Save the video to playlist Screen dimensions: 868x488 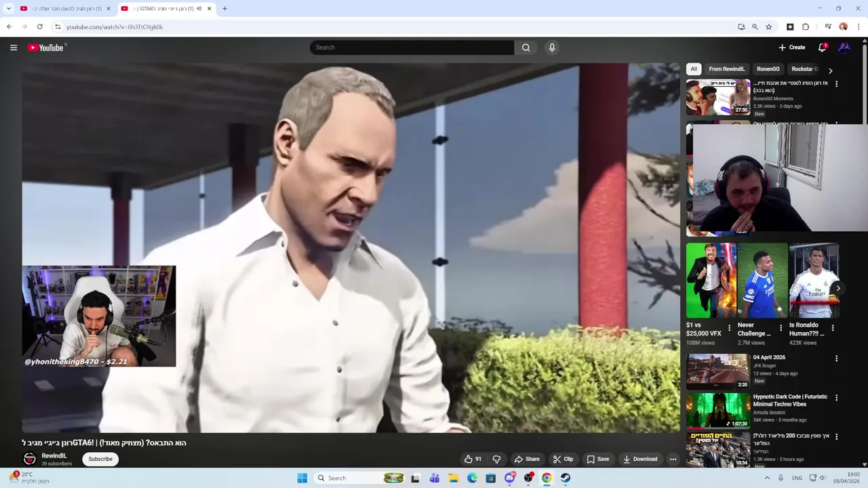coord(597,459)
